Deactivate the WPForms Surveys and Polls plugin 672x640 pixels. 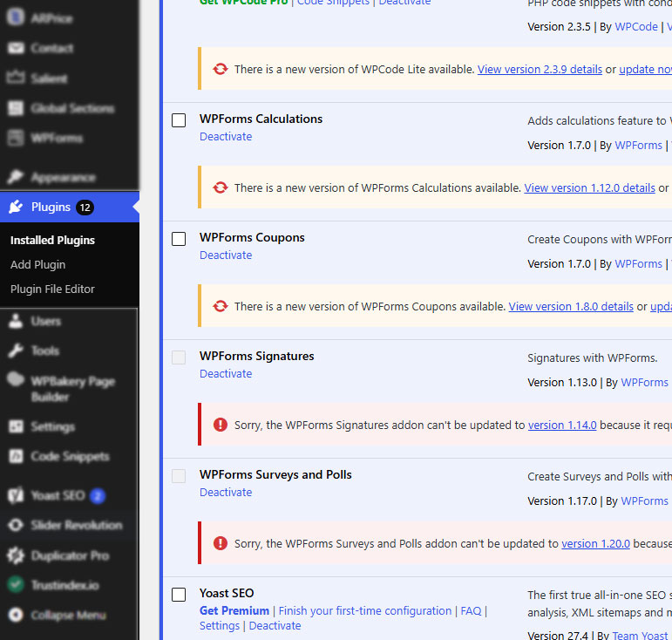[x=226, y=492]
